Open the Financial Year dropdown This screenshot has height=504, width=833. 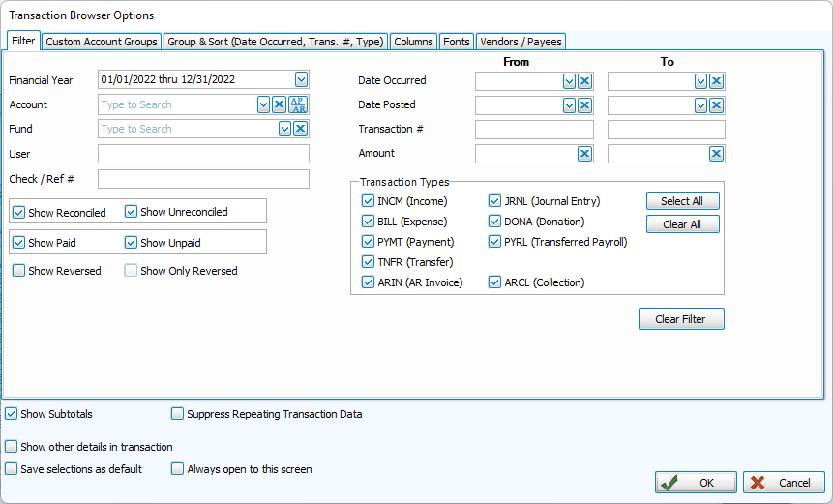[301, 79]
